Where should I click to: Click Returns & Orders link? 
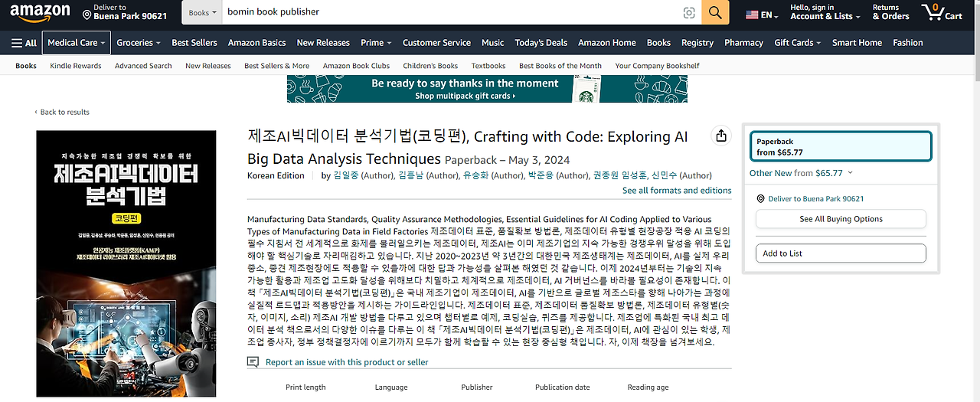pos(890,12)
